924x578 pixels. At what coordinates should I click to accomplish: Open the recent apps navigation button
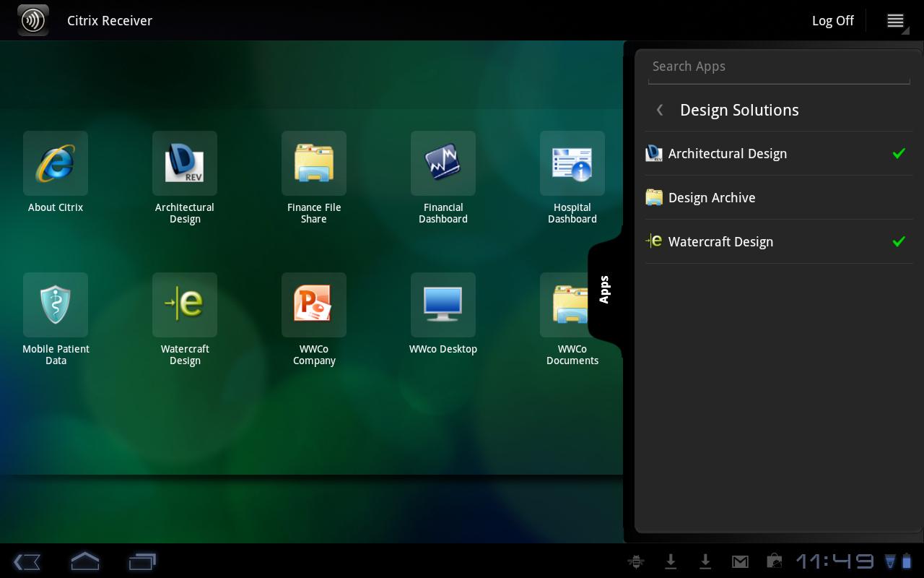pyautogui.click(x=142, y=561)
